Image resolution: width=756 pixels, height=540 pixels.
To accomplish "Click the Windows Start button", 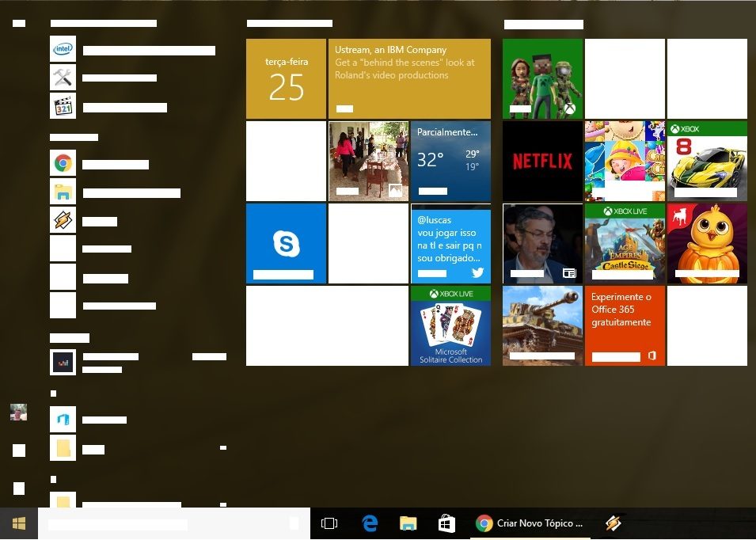I will point(19,523).
